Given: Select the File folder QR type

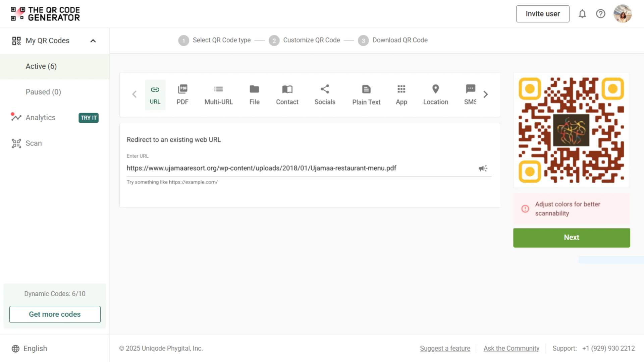Looking at the screenshot, I should (x=254, y=95).
